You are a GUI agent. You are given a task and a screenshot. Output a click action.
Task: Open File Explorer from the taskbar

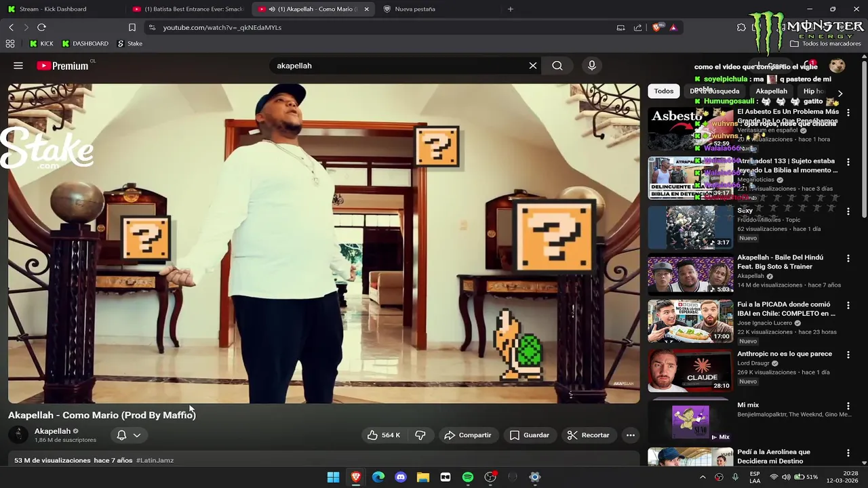(423, 477)
